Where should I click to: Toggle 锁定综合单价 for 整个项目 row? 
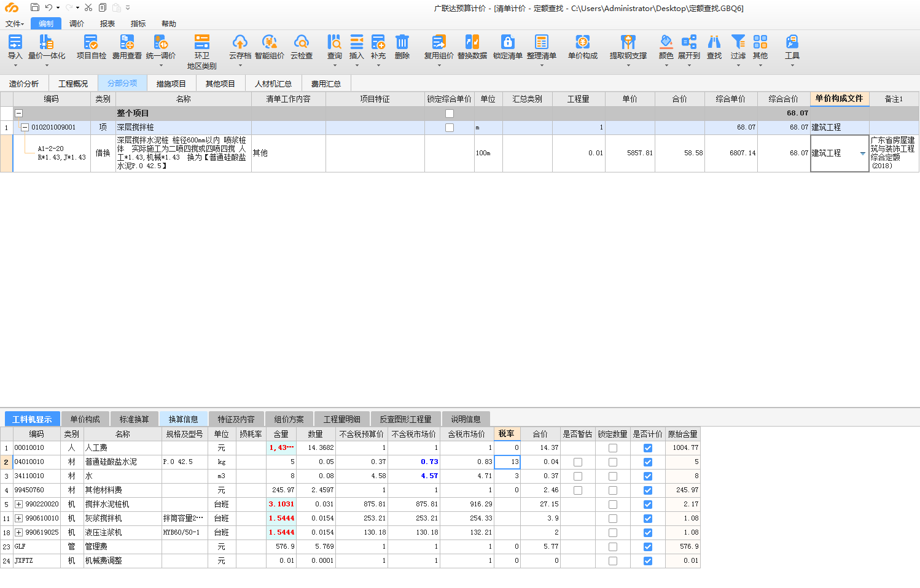(450, 114)
